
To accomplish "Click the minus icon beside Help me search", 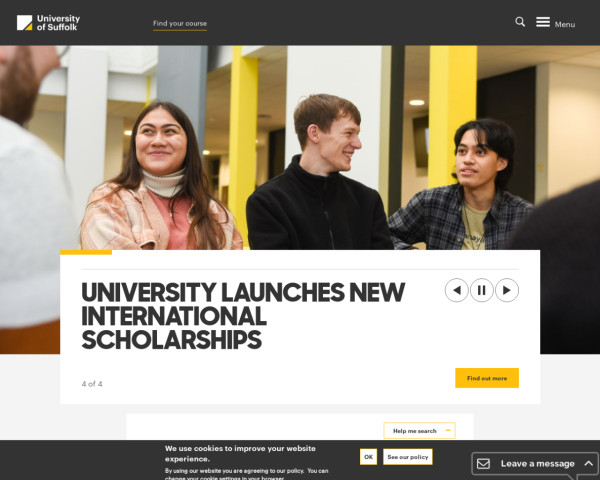I will 448,431.
